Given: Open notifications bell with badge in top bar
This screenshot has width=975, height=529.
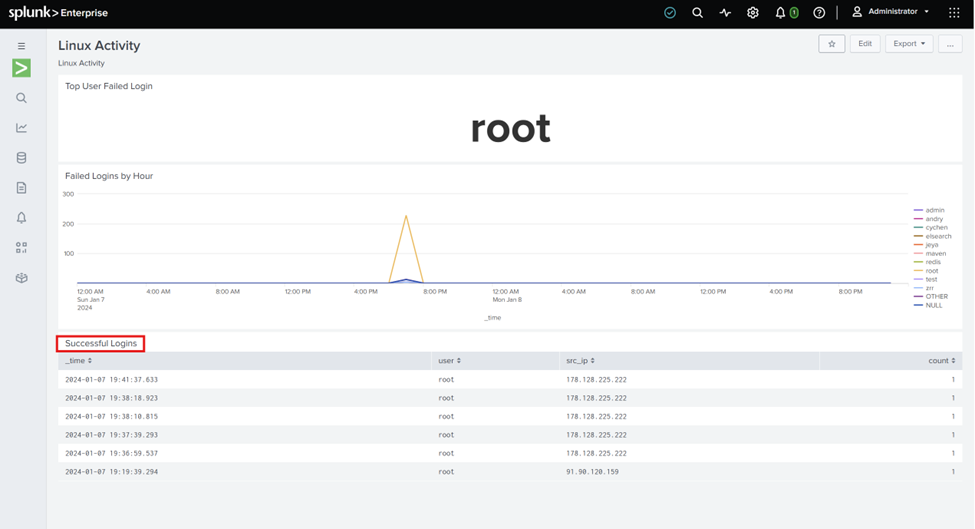Looking at the screenshot, I should tap(786, 12).
